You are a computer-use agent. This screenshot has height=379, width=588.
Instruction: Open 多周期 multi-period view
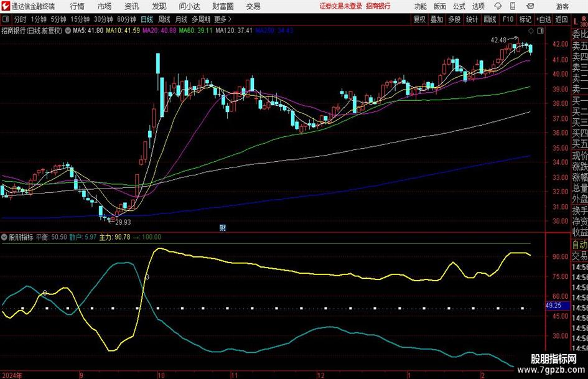click(201, 19)
